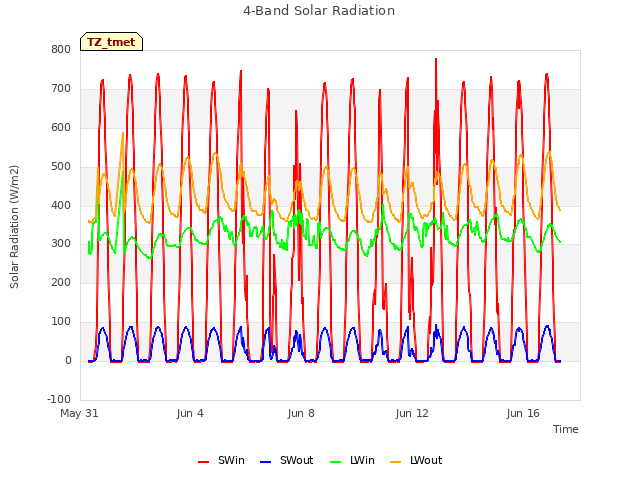Viewport: 640px width, 480px height.
Task: Click the 400 y-axis tick label
Action: [x=61, y=205]
